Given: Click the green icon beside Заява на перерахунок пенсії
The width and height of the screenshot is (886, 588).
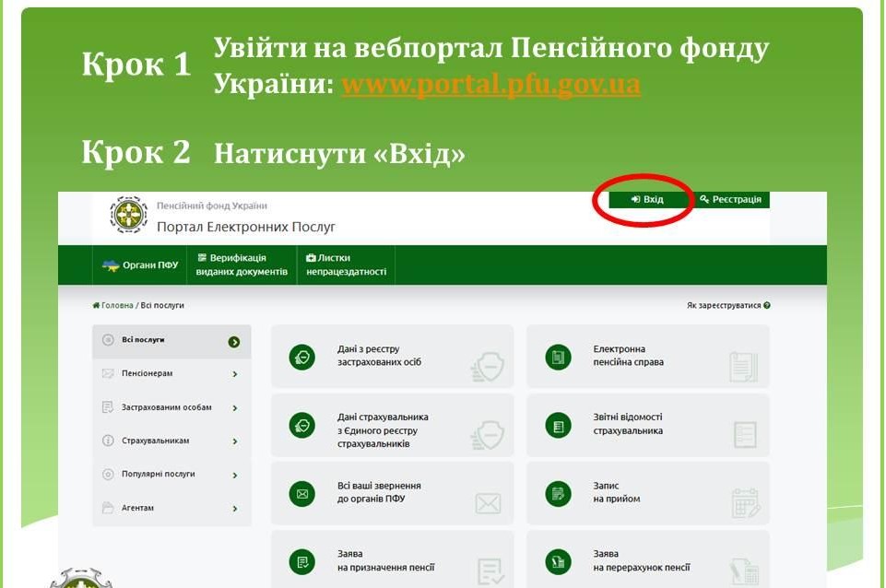Looking at the screenshot, I should (x=557, y=561).
